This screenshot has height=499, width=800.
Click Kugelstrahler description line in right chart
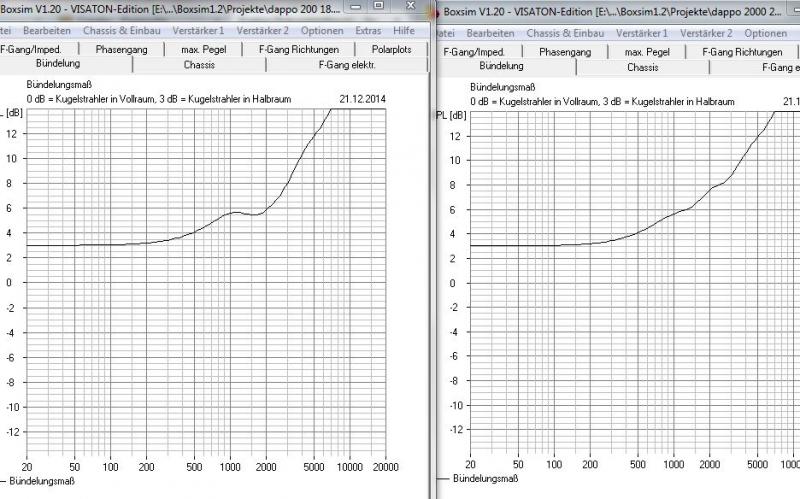(602, 102)
